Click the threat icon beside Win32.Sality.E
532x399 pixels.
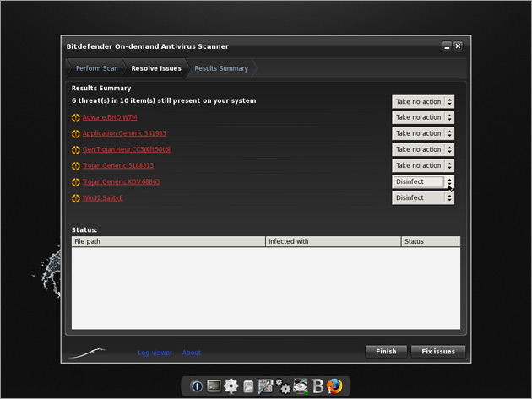(76, 198)
